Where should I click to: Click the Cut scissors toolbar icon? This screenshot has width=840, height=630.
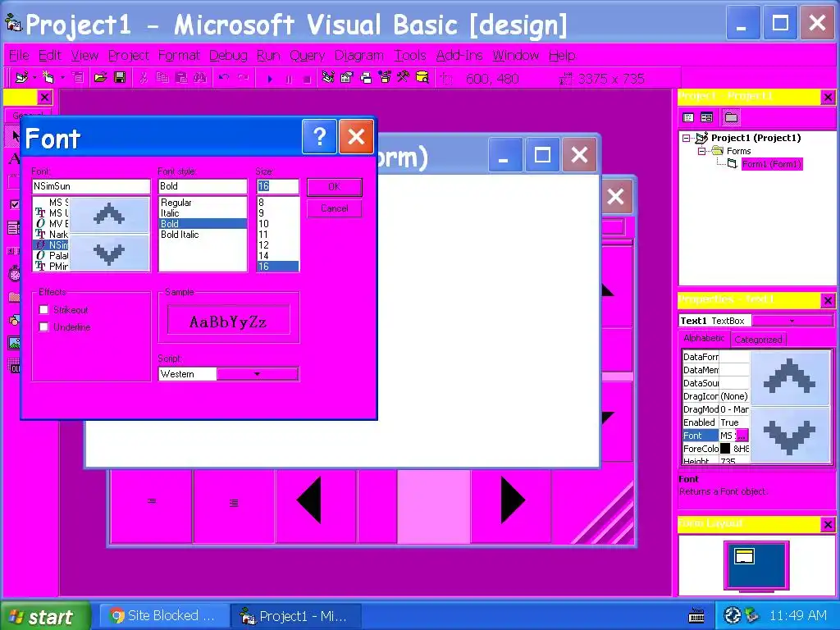(143, 78)
